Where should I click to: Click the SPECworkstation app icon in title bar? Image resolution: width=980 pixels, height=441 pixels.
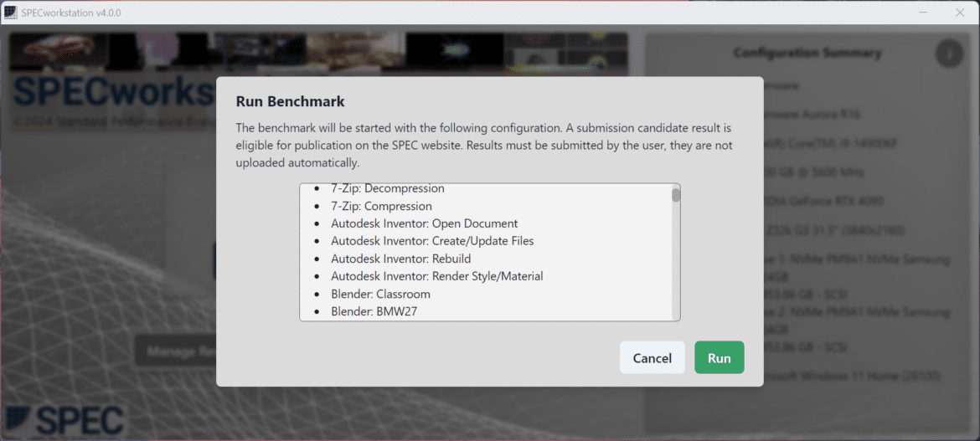click(11, 13)
